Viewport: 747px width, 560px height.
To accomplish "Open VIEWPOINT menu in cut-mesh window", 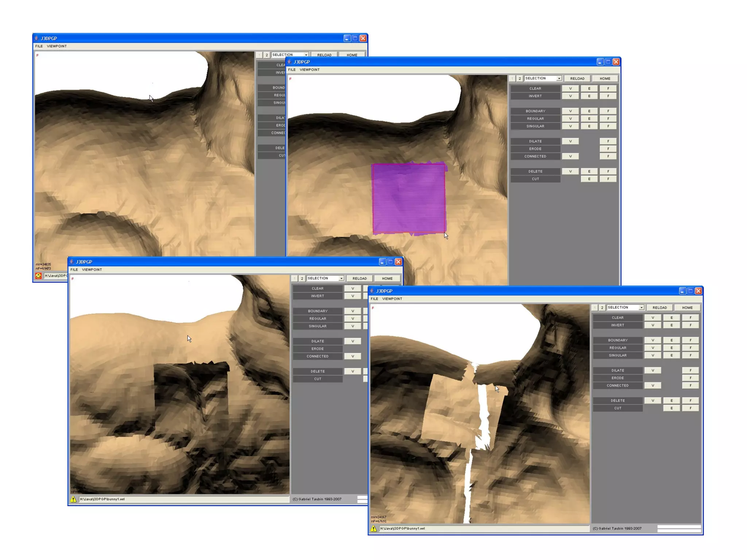I will [x=392, y=299].
